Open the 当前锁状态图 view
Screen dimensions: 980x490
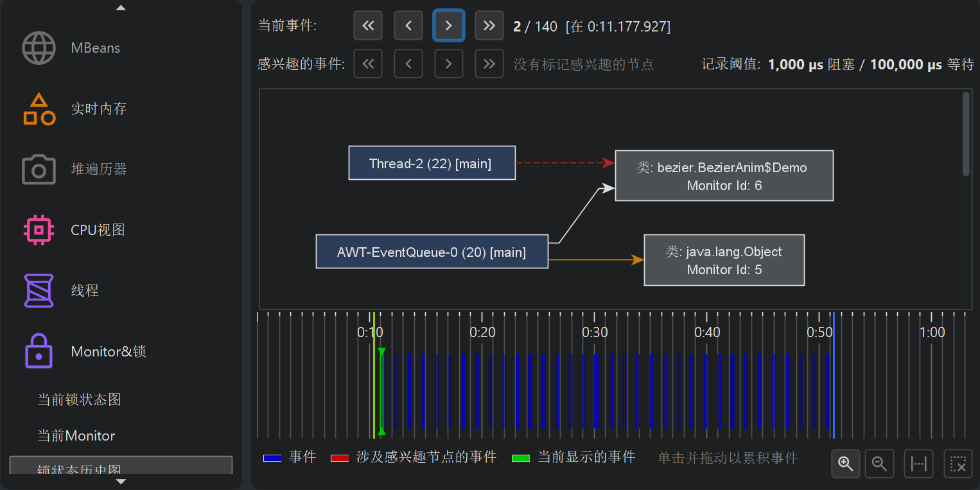point(79,399)
